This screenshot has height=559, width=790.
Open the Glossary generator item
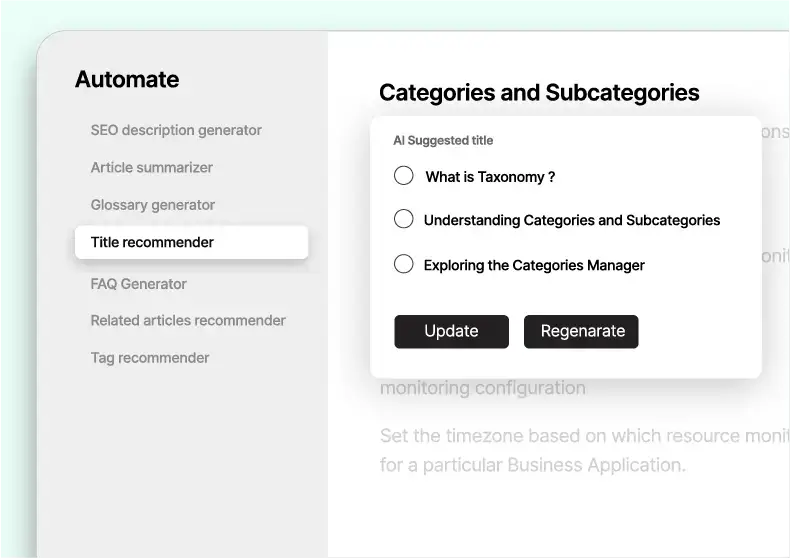pyautogui.click(x=153, y=205)
